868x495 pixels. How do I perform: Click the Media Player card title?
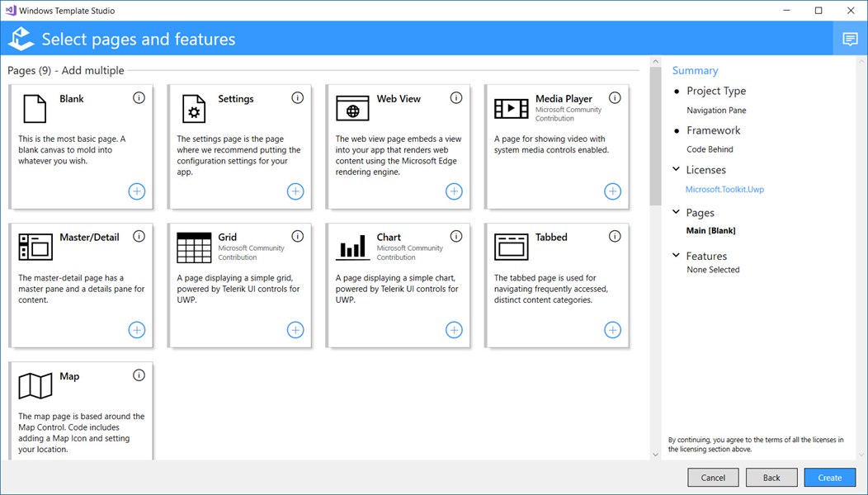tap(564, 98)
